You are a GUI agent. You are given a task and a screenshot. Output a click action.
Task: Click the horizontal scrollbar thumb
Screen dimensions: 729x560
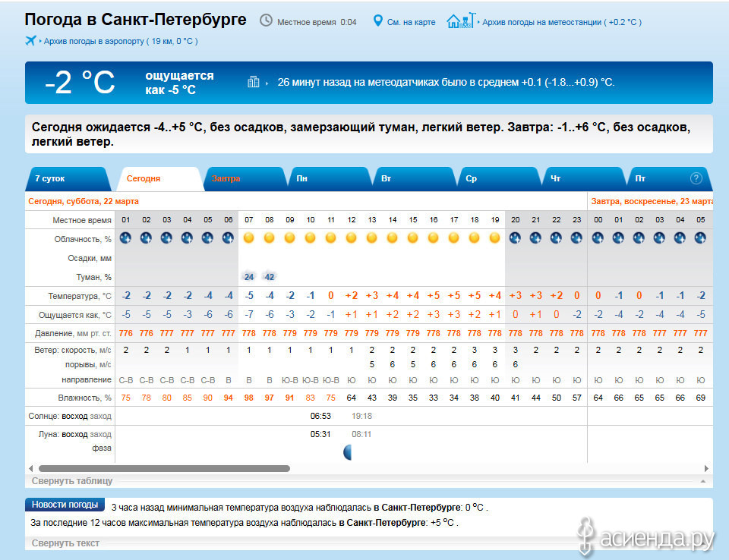pyautogui.click(x=164, y=468)
